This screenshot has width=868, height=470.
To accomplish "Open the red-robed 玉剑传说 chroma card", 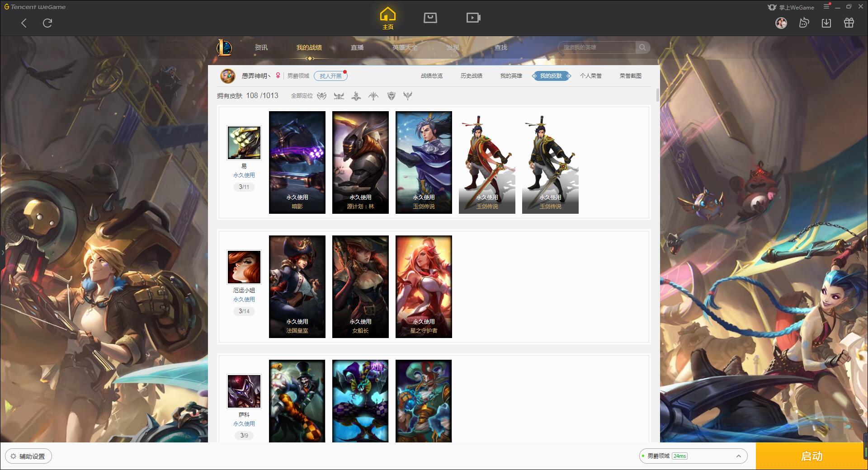I will click(x=487, y=162).
